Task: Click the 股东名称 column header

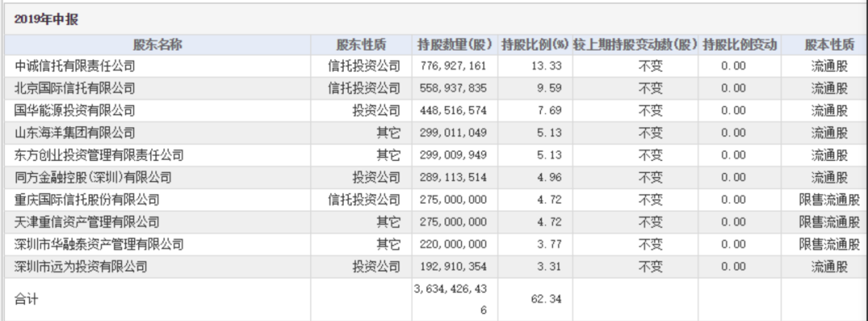Action: pos(158,45)
